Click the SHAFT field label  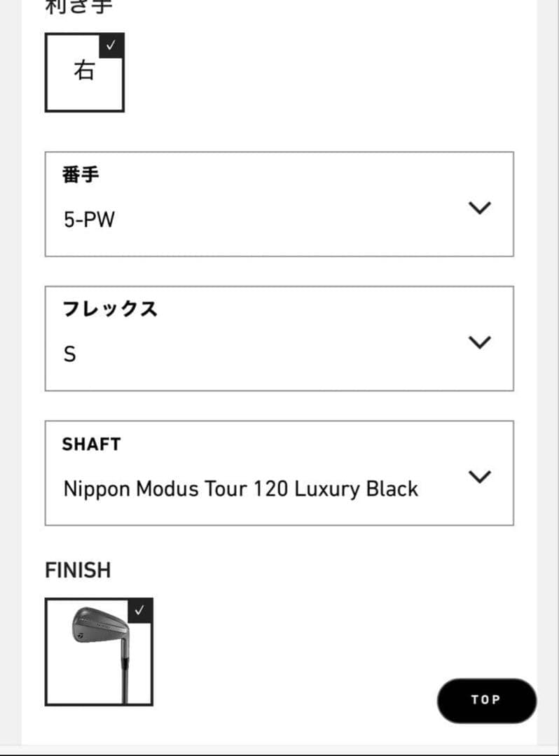coord(91,444)
